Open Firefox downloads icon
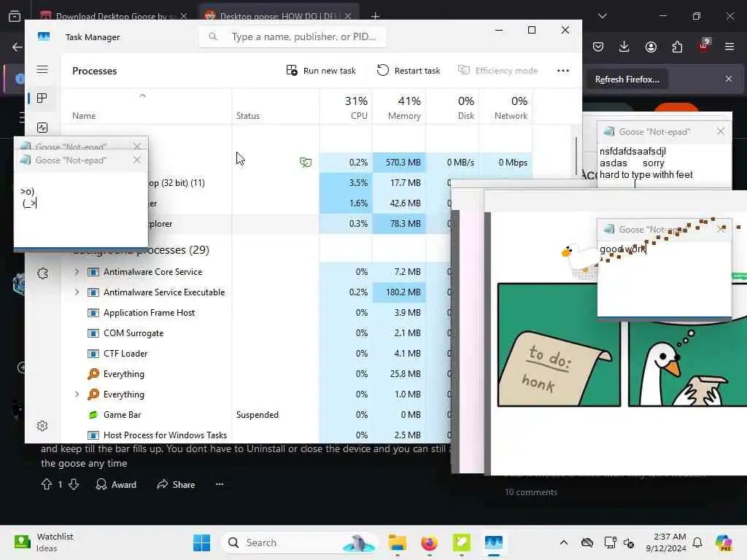Screen dimensions: 747x560 click(624, 47)
